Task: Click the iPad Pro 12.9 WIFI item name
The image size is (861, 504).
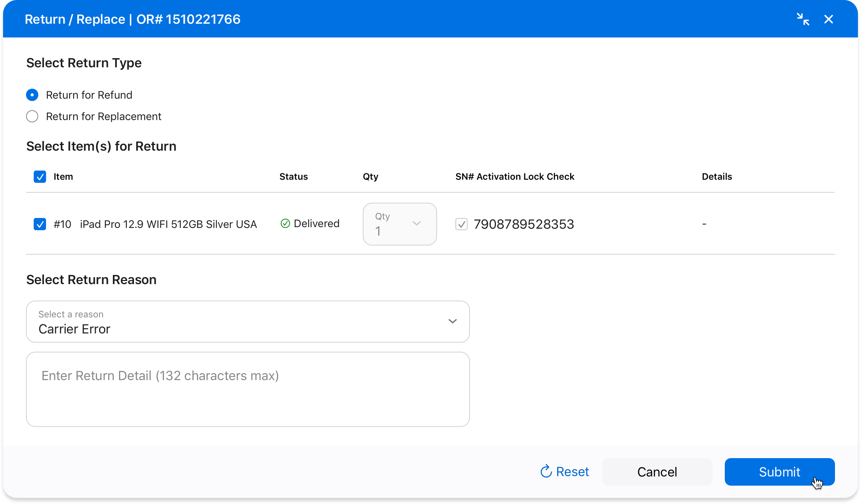Action: (168, 224)
